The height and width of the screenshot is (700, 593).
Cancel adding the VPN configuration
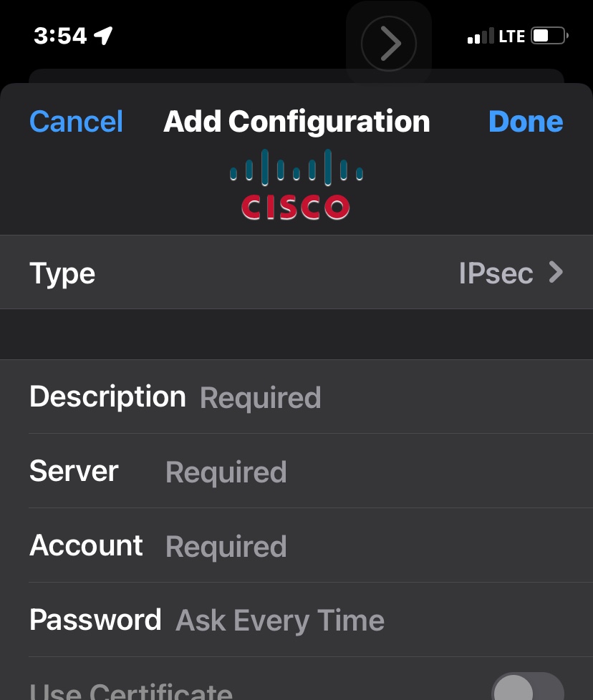(x=76, y=122)
